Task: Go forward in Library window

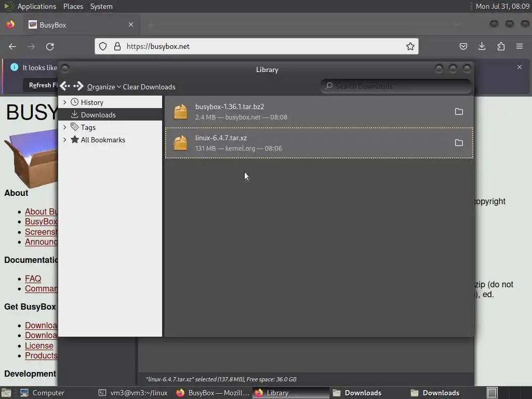Action: tap(78, 86)
